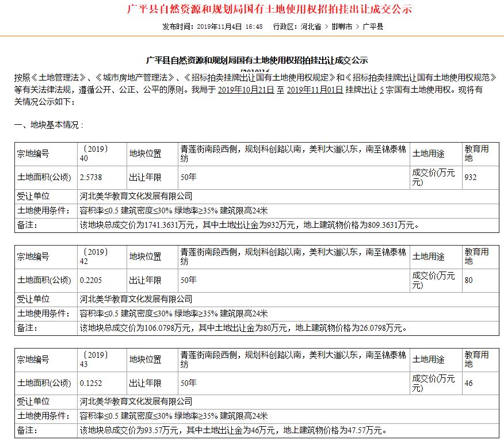Click the 土地面积(公顷) label in parcel 42 table
Image resolution: width=504 pixels, height=440 pixels.
coord(44,280)
